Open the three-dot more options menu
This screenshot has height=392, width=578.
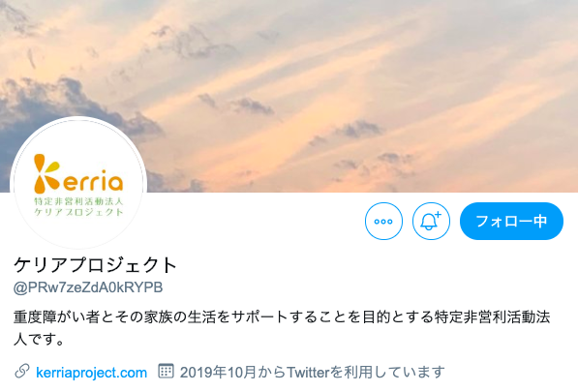click(383, 221)
